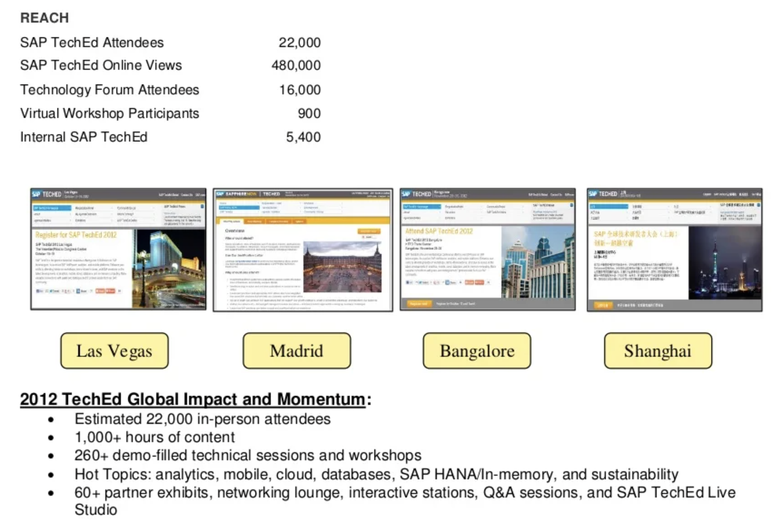The image size is (775, 532).
Task: Open the Shanghai TechEd website thumbnail
Action: [675, 250]
